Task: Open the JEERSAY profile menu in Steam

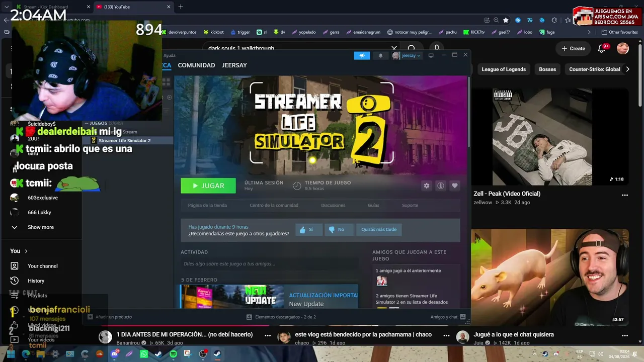Action: (234, 65)
